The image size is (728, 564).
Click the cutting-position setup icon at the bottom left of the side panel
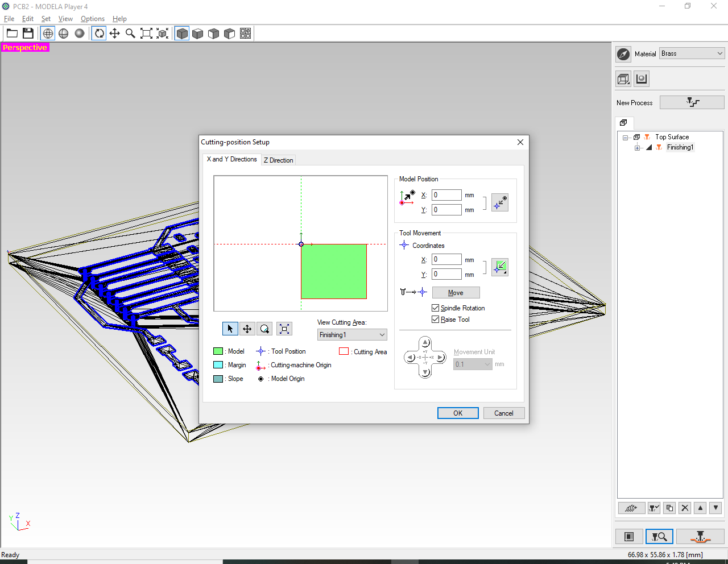(x=629, y=536)
